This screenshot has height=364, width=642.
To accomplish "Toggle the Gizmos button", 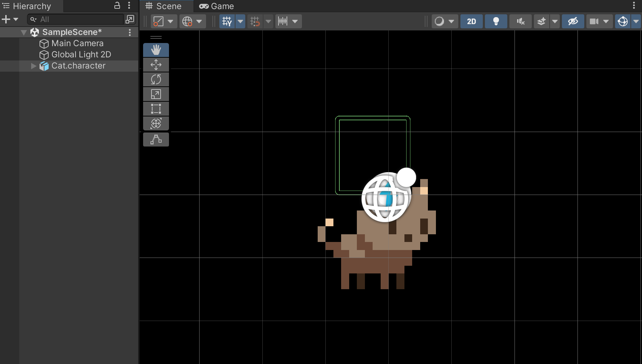I will (x=623, y=21).
